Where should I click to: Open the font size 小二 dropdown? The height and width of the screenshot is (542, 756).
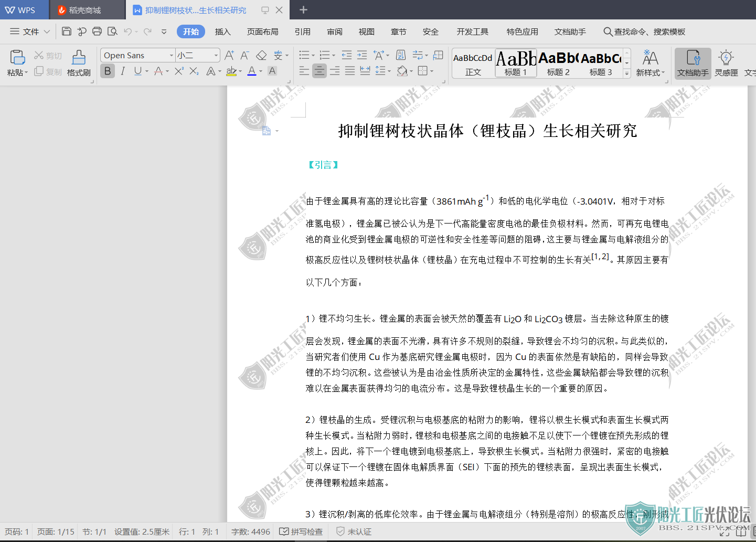pos(216,55)
